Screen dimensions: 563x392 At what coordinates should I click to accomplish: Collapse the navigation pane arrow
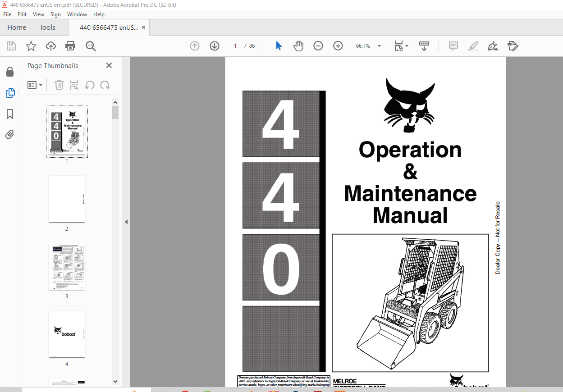coord(126,222)
